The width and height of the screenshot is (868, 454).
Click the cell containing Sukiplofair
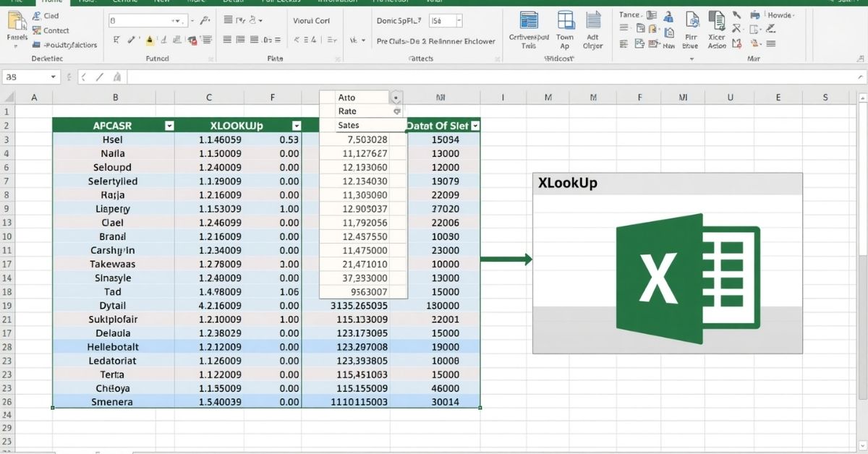click(x=113, y=319)
